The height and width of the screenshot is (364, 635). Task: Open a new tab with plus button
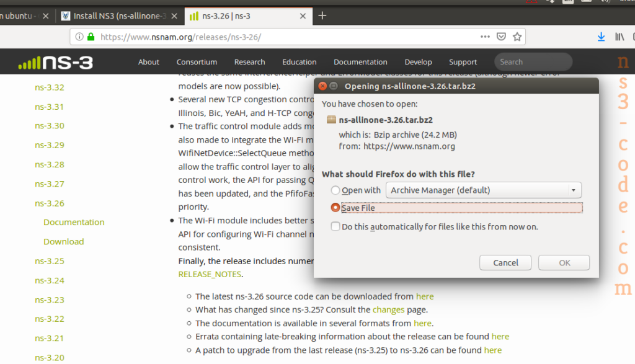coord(322,16)
